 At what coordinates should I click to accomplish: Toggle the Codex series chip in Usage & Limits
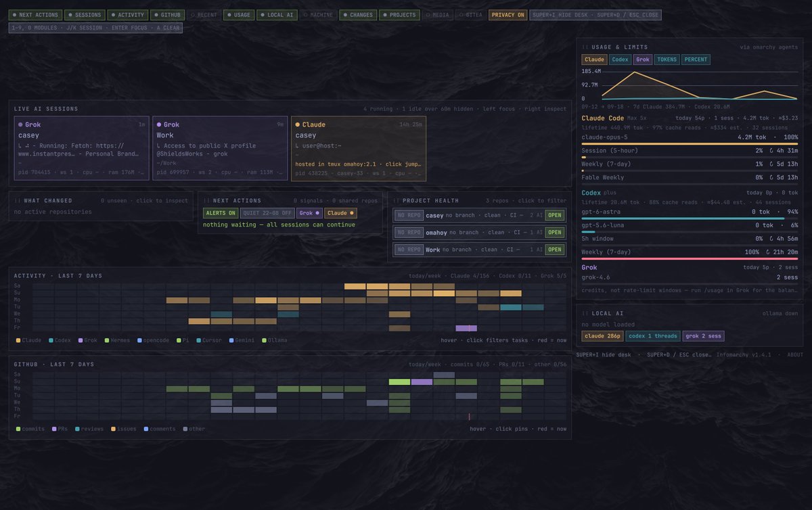(x=620, y=60)
